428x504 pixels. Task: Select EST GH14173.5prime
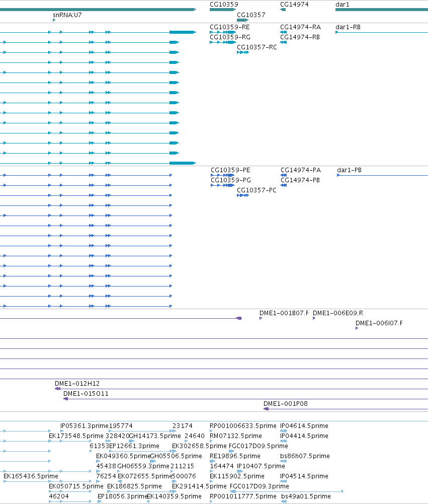pyautogui.click(x=155, y=436)
